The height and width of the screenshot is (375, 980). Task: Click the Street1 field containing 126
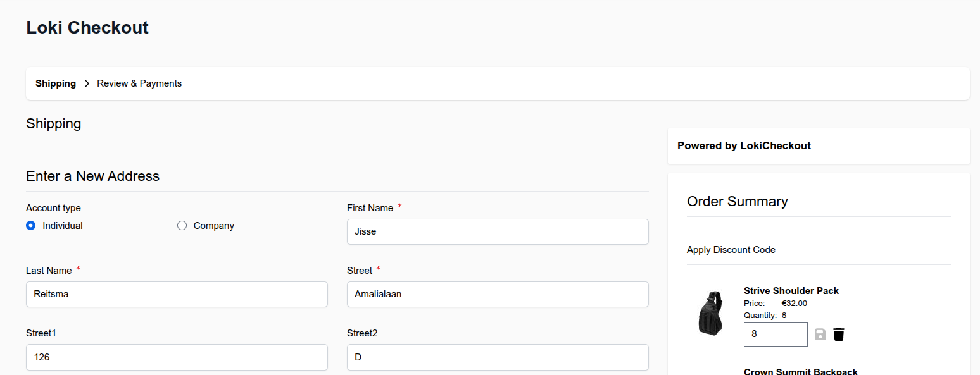177,357
